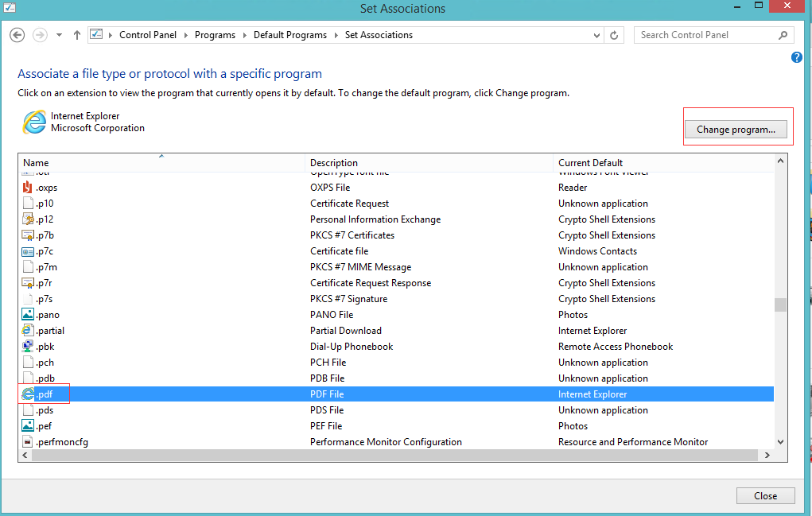Go to Programs in the breadcrumb
Image resolution: width=812 pixels, height=516 pixels.
[215, 35]
